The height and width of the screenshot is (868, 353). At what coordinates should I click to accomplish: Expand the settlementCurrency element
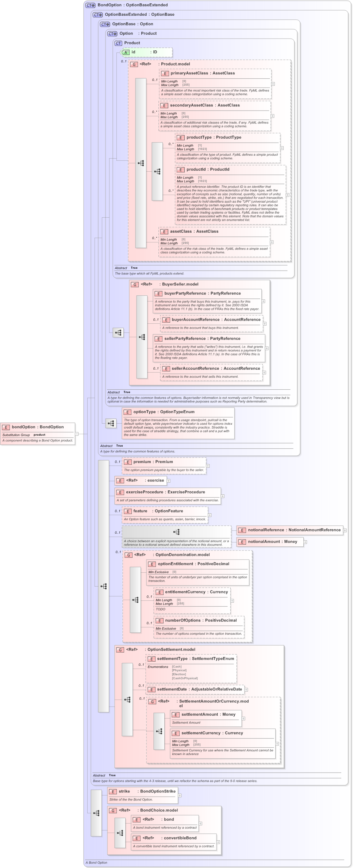tap(277, 744)
